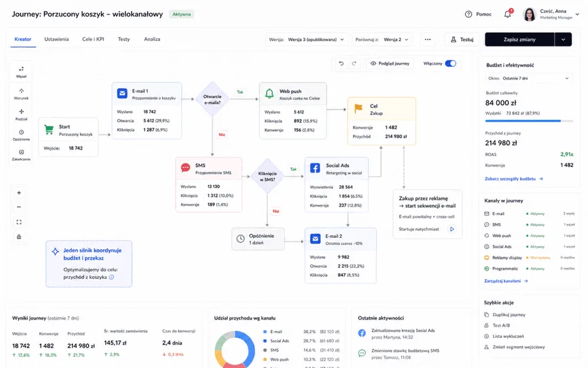The width and height of the screenshot is (588, 368).
Task: Click Zmień segment wejściowy action
Action: pos(515,347)
